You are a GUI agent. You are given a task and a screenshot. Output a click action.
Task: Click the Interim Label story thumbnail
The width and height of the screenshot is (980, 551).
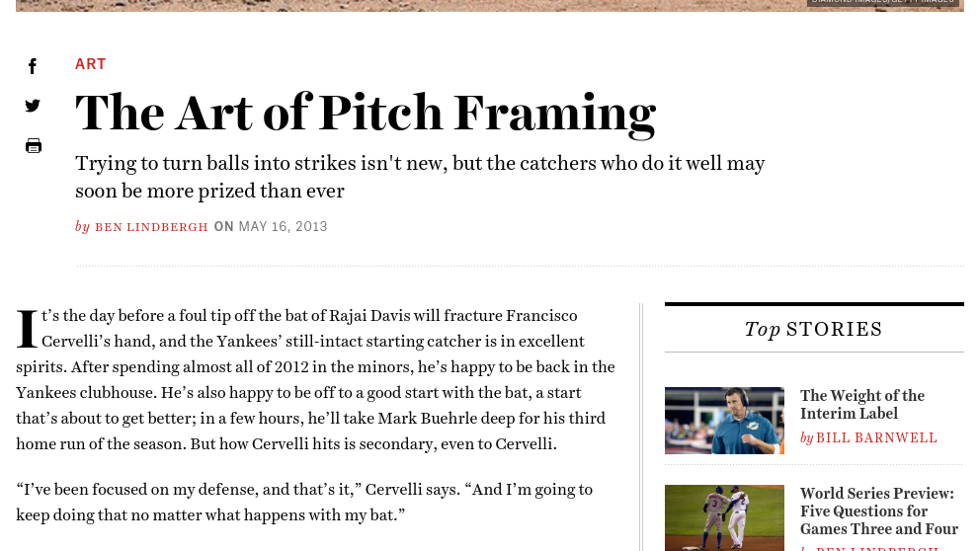(x=724, y=421)
